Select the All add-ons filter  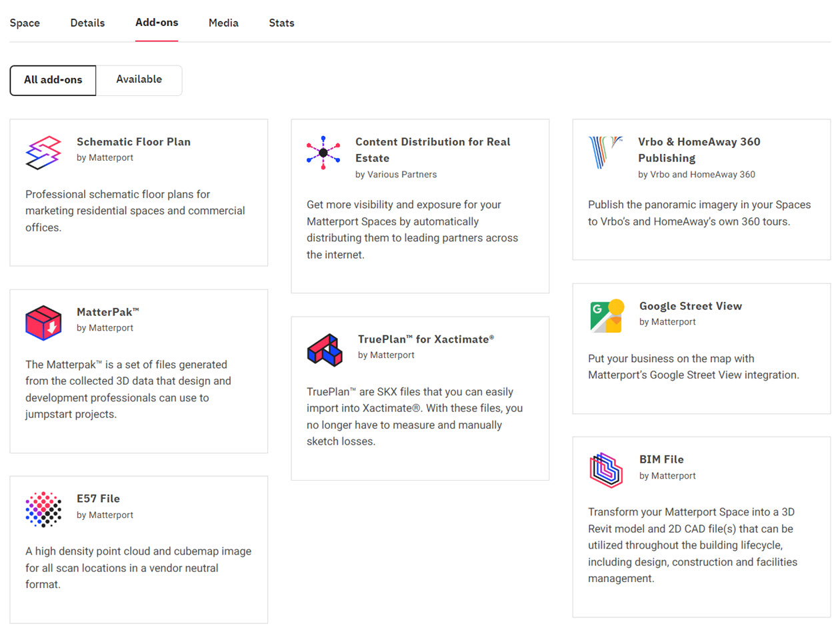click(53, 80)
